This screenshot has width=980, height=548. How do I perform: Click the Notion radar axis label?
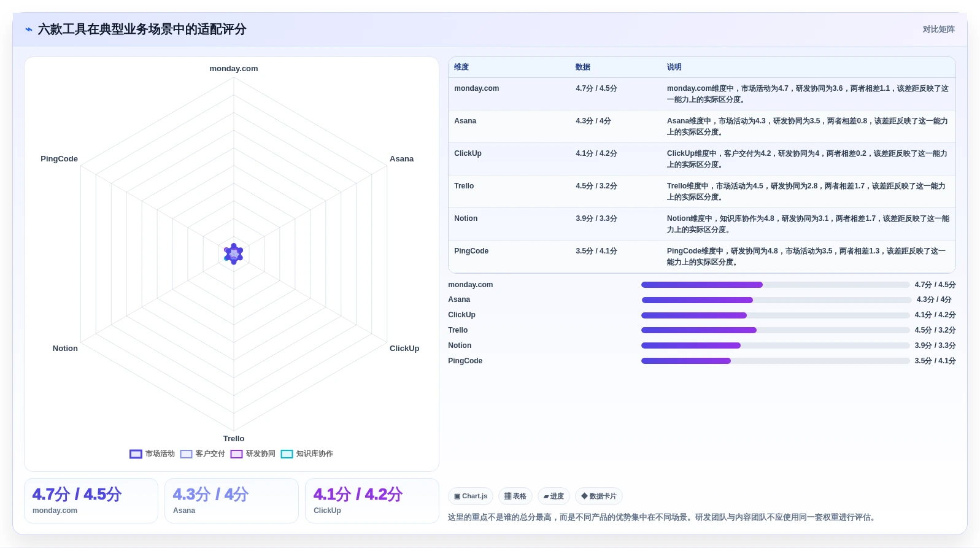(x=65, y=349)
